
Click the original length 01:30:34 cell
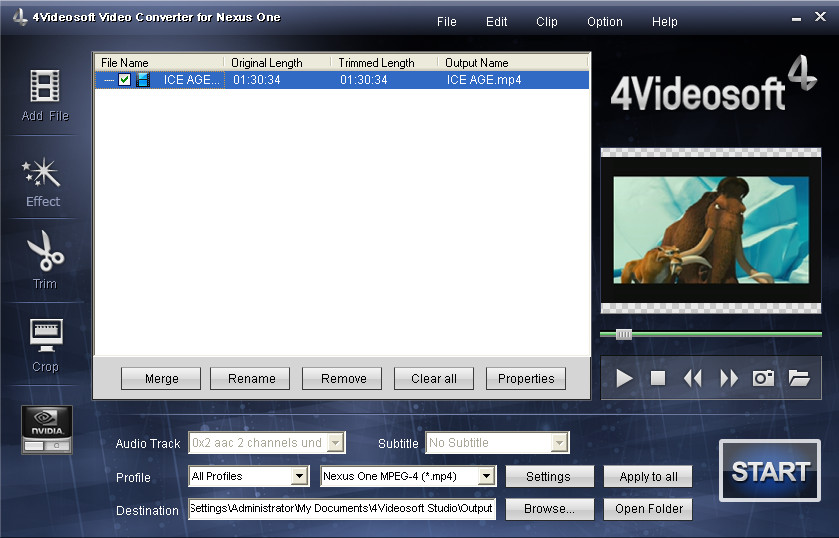256,80
